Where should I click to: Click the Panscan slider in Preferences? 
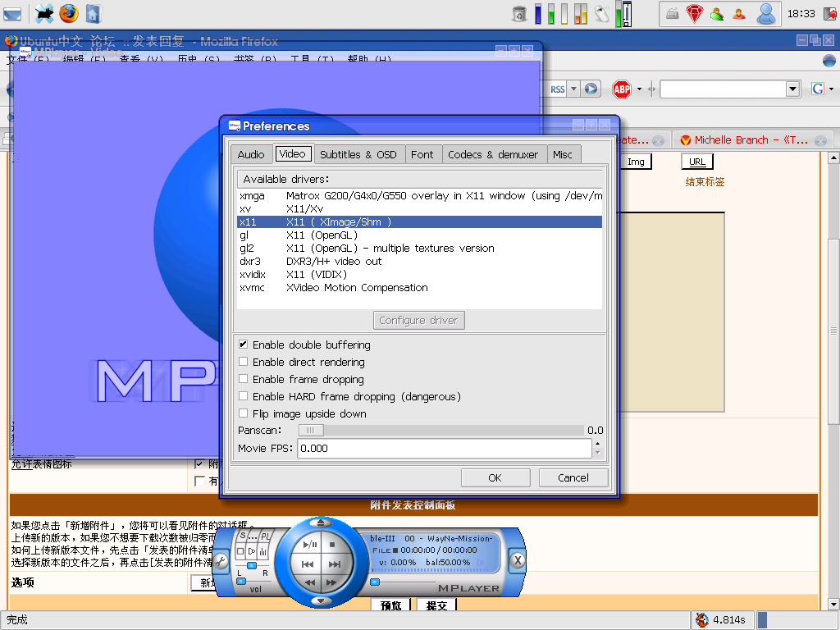[x=441, y=430]
